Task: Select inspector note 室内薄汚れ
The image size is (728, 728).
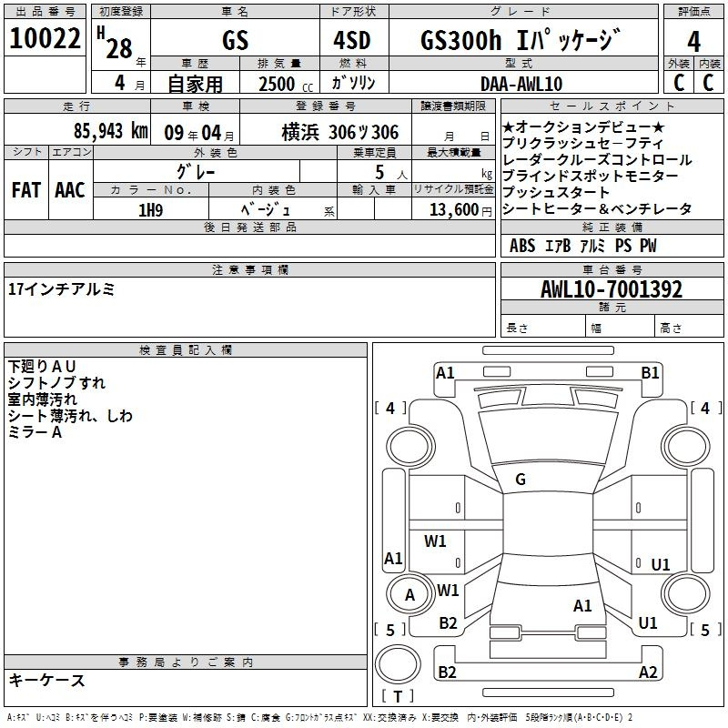Action: pyautogui.click(x=42, y=399)
